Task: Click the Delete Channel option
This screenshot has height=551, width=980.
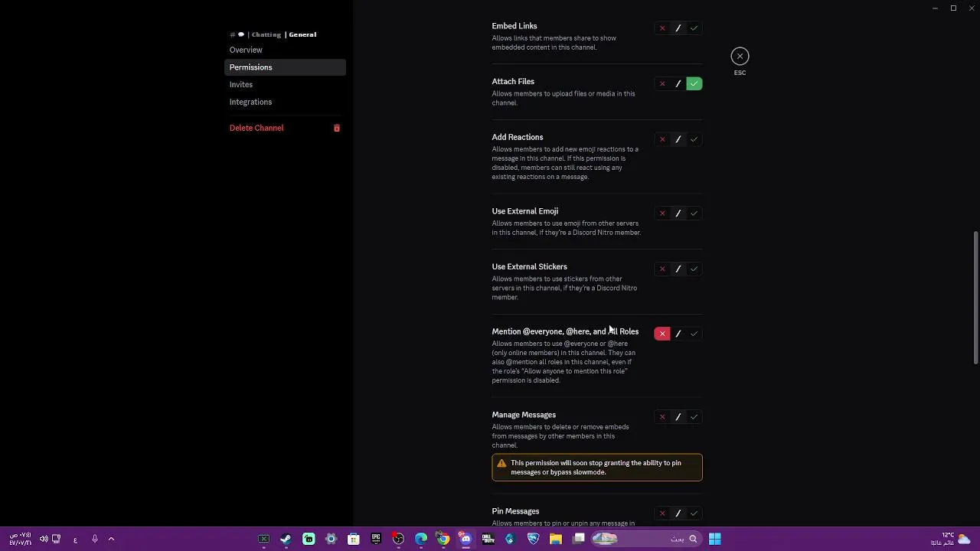Action: click(285, 128)
